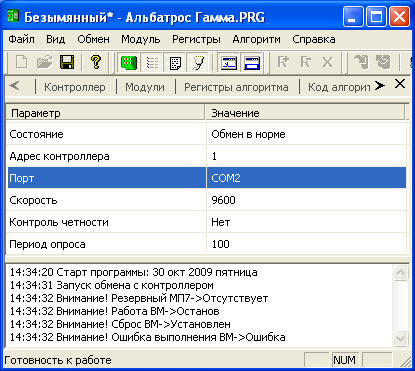The height and width of the screenshot is (371, 415).
Task: Click the grayed register icon without a plus
Action: (x=306, y=62)
